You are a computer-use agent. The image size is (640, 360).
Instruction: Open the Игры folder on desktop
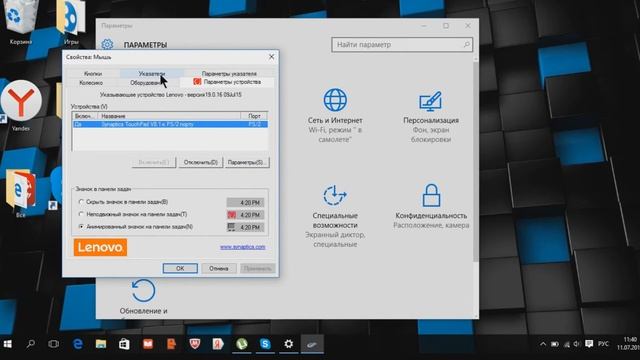71,22
